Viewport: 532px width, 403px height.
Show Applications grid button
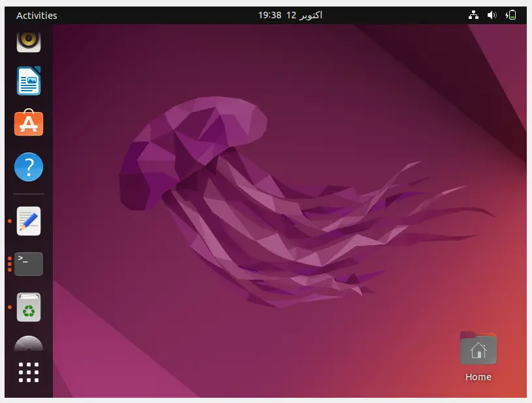point(29,372)
